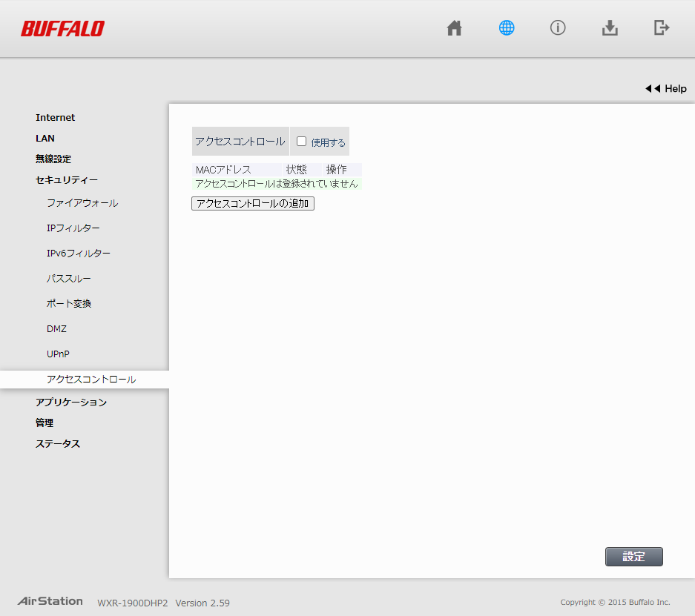Expand the LAN menu section
The height and width of the screenshot is (616, 695).
click(x=45, y=139)
